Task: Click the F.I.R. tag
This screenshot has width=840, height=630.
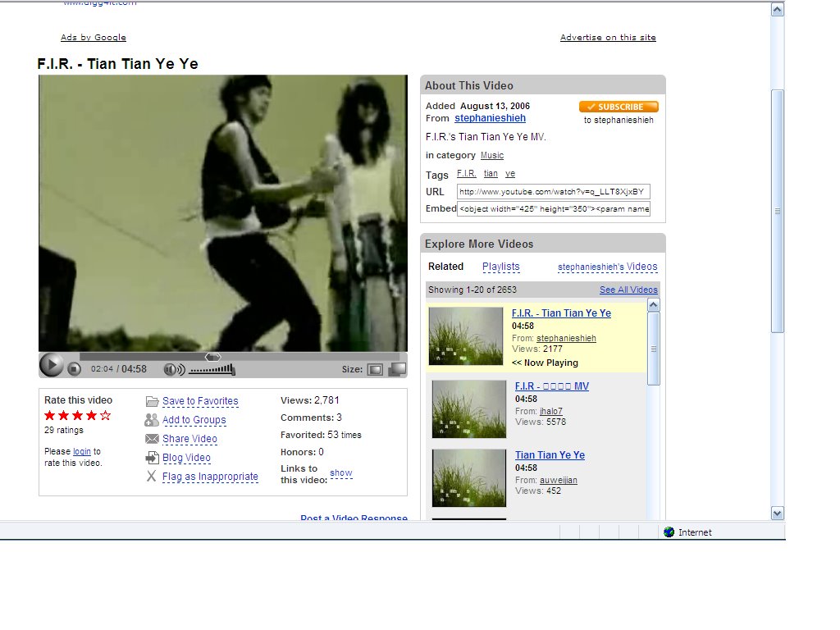Action: 466,174
